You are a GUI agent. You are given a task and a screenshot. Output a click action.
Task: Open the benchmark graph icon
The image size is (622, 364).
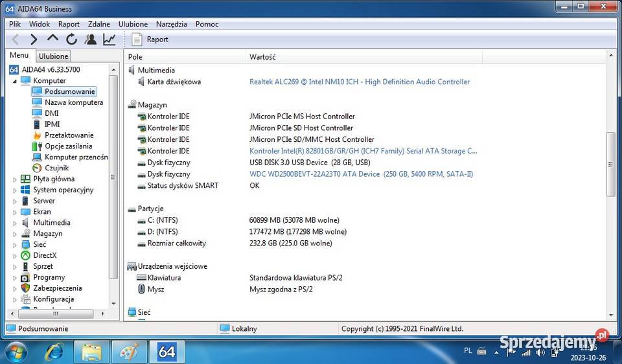tap(109, 40)
